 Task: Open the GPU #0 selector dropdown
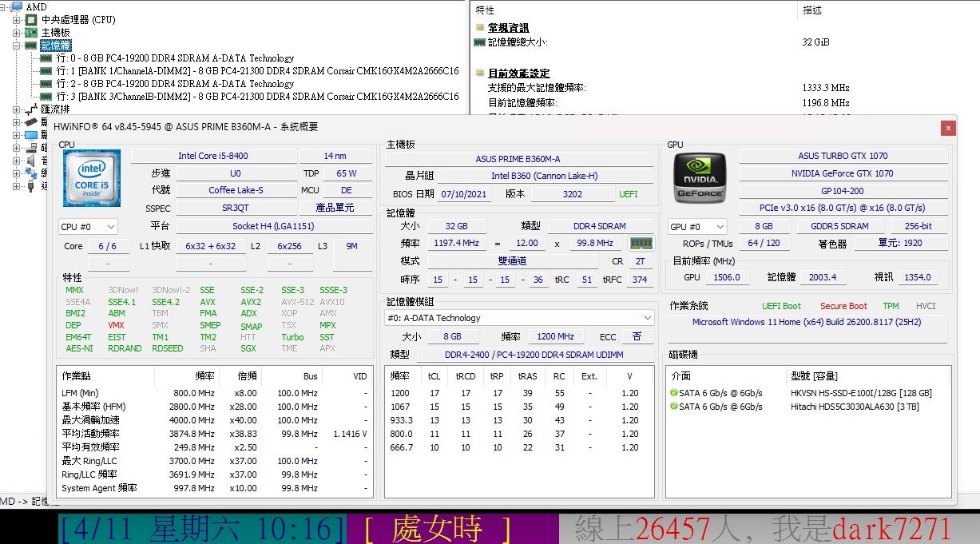(697, 227)
